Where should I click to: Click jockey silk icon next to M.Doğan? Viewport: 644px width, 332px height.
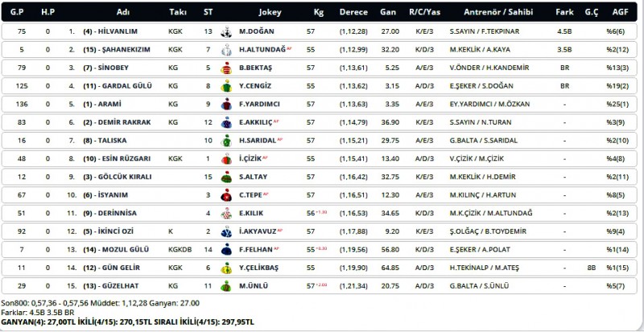click(x=233, y=31)
